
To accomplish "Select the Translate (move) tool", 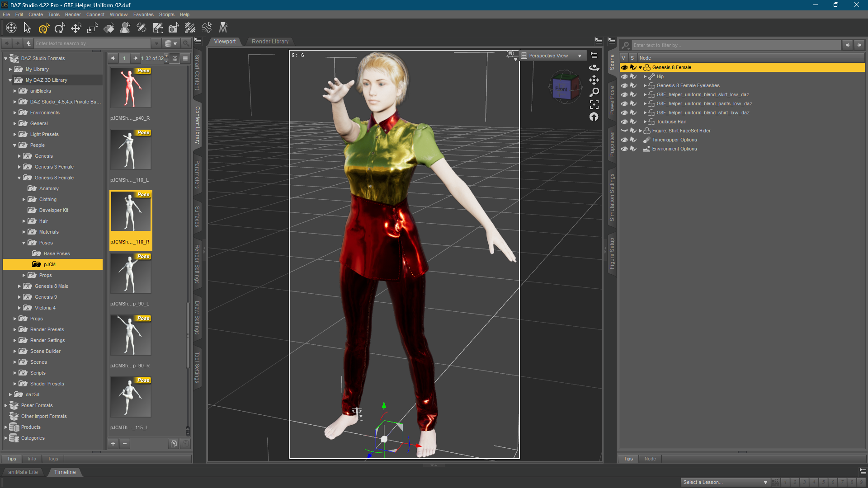I will [76, 28].
